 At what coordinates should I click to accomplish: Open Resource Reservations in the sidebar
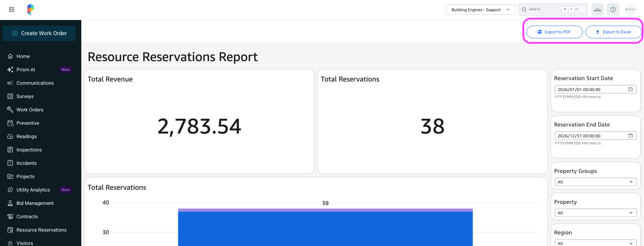pos(40,230)
